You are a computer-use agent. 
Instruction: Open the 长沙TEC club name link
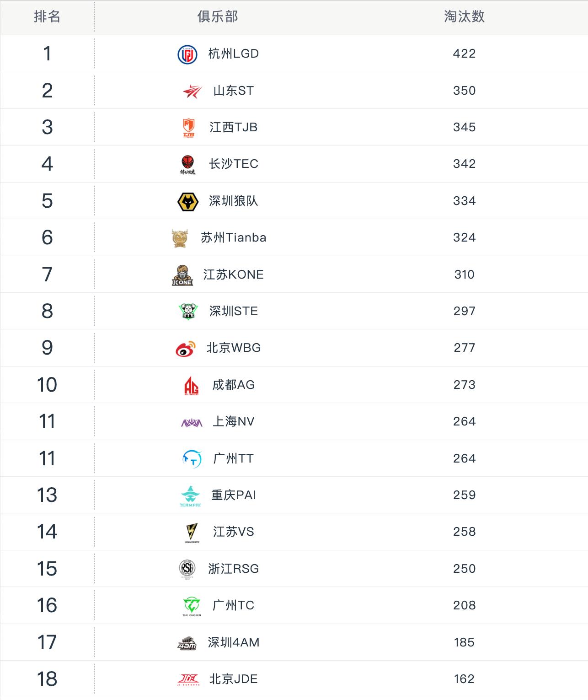[234, 164]
